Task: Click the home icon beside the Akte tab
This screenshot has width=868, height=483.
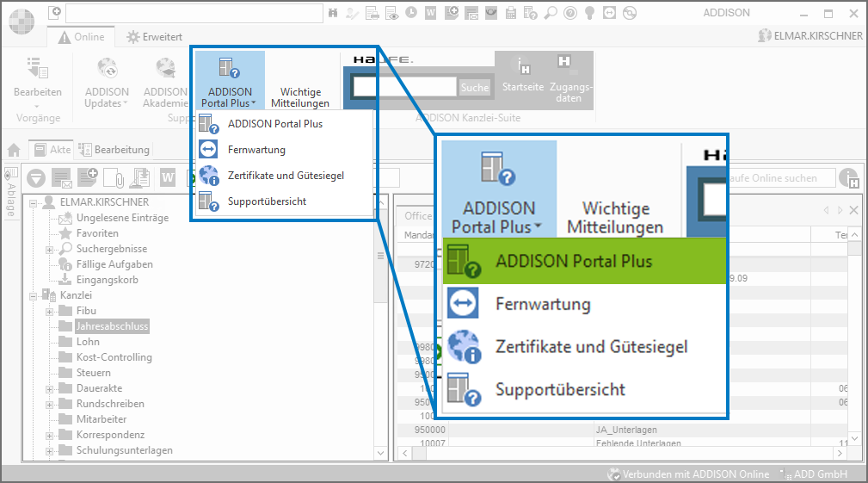Action: [x=14, y=150]
